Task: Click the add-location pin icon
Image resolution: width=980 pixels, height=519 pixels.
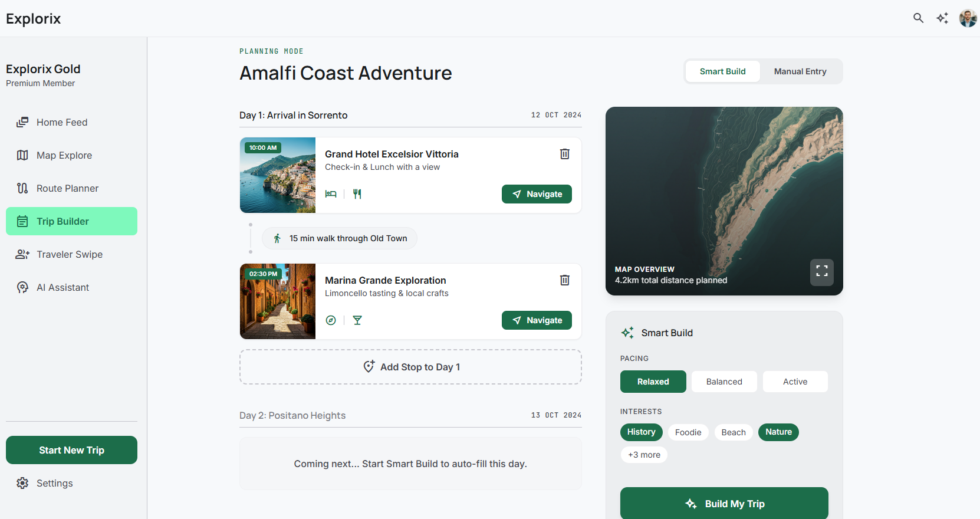Action: coord(369,366)
